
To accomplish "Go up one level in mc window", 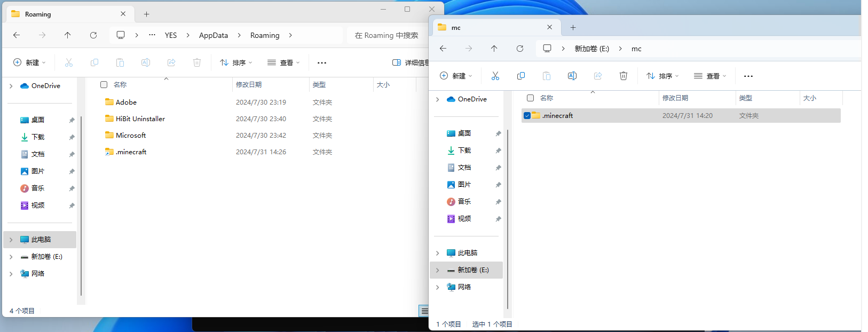I will [x=494, y=49].
